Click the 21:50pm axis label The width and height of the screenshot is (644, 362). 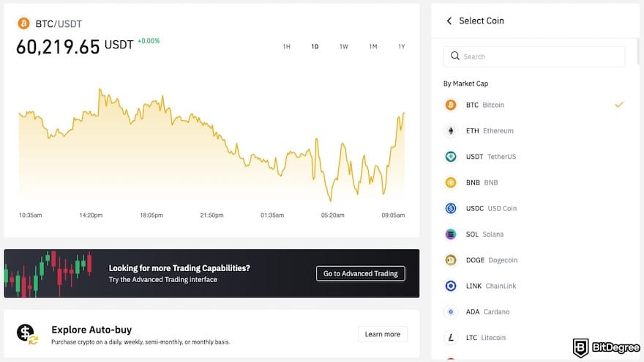pos(212,215)
